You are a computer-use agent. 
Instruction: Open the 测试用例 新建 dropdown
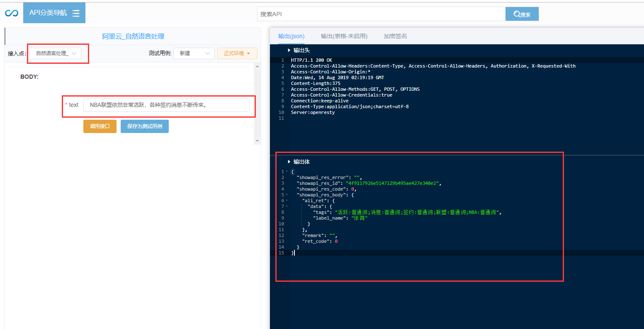(194, 53)
